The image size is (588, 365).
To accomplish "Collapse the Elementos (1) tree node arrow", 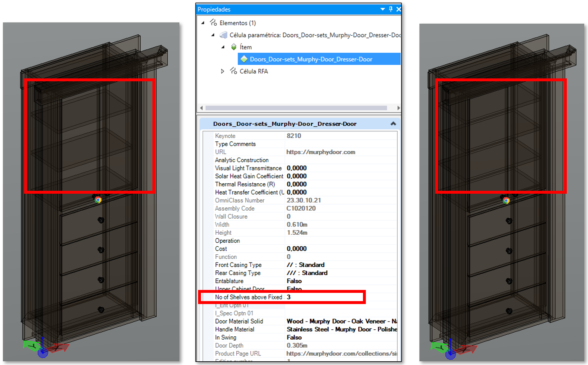I will pyautogui.click(x=203, y=23).
